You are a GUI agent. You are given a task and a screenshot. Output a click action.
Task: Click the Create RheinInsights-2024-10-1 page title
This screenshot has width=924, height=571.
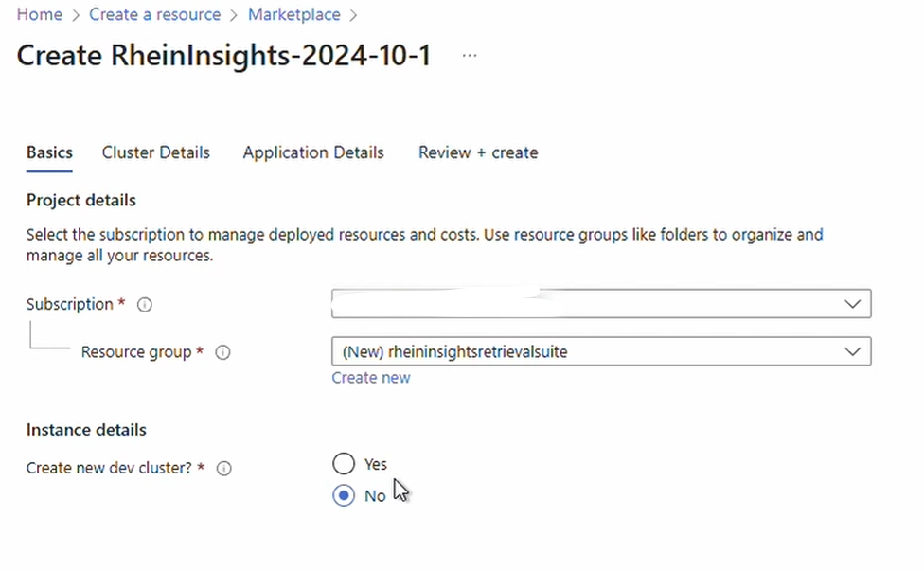click(224, 55)
